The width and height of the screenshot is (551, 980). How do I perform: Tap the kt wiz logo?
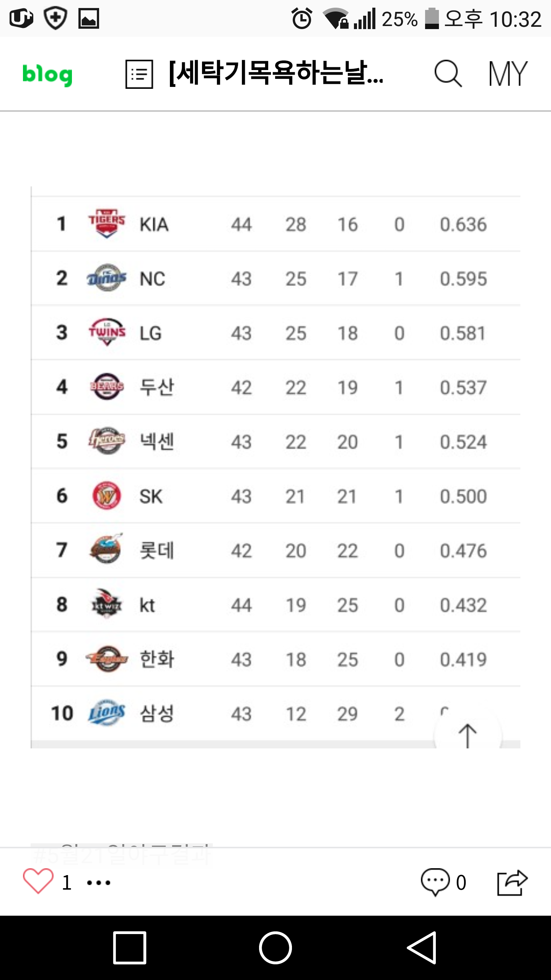(107, 604)
